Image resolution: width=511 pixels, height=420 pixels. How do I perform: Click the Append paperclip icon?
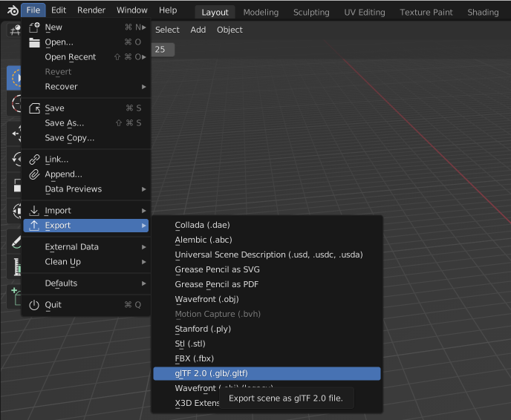point(34,174)
